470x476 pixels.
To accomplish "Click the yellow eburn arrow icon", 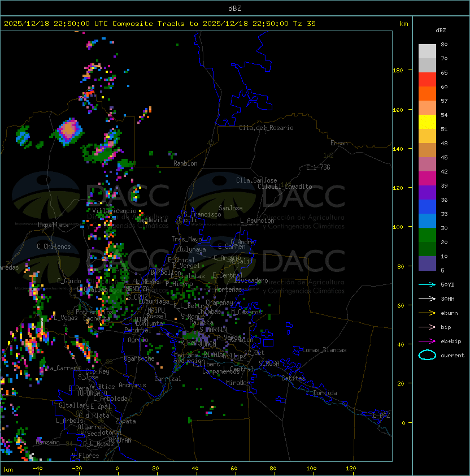I will click(x=427, y=313).
